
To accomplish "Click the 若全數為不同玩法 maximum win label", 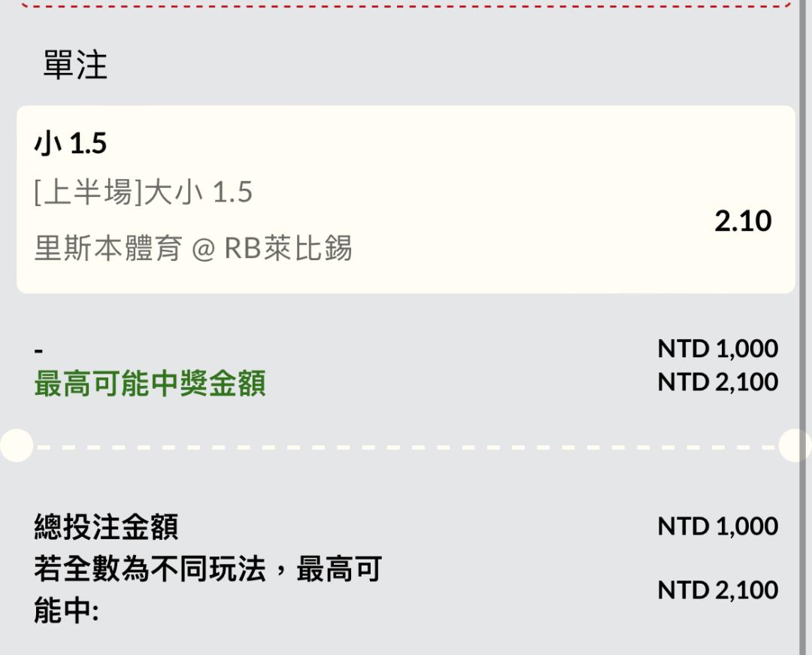I will pyautogui.click(x=208, y=590).
